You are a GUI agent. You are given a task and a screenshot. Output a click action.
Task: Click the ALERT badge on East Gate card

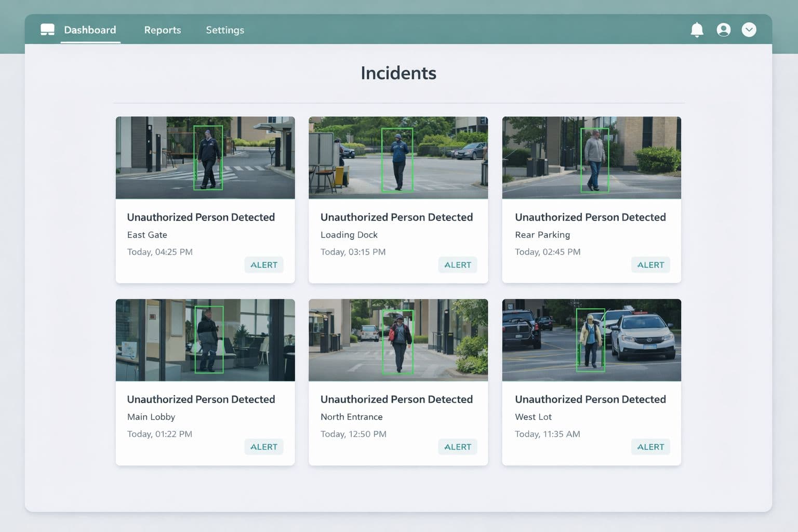(x=264, y=264)
